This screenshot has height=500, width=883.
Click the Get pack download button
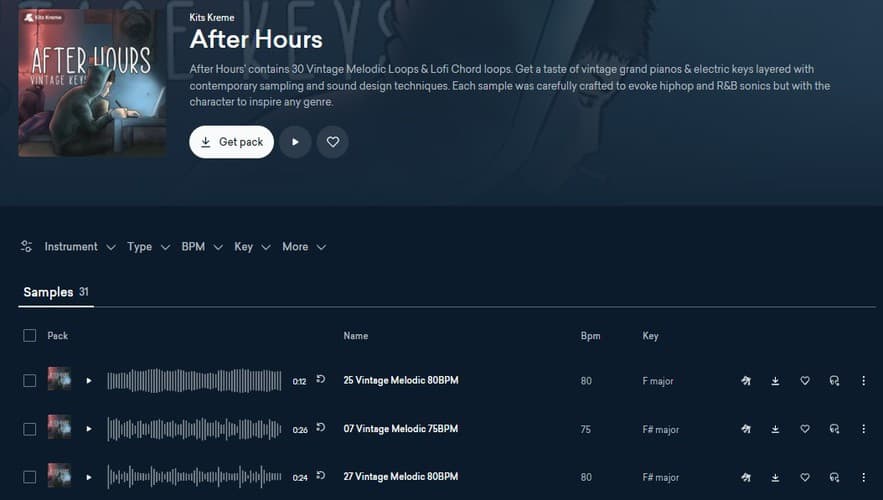[231, 142]
